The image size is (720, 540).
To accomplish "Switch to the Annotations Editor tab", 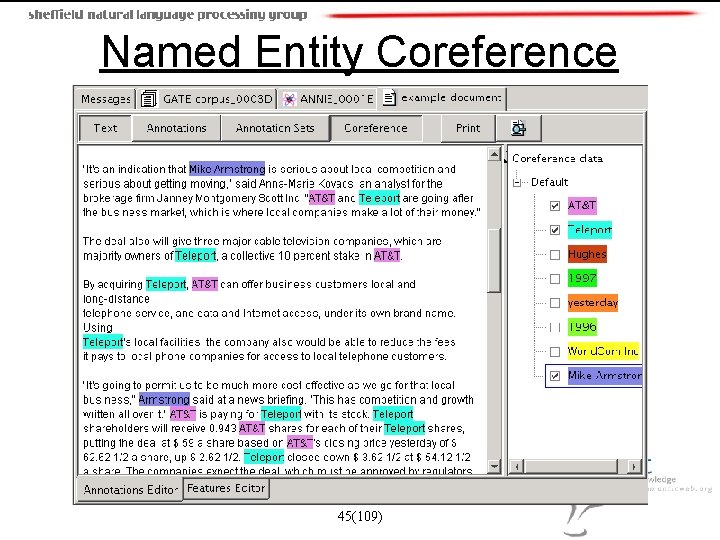I will (129, 489).
